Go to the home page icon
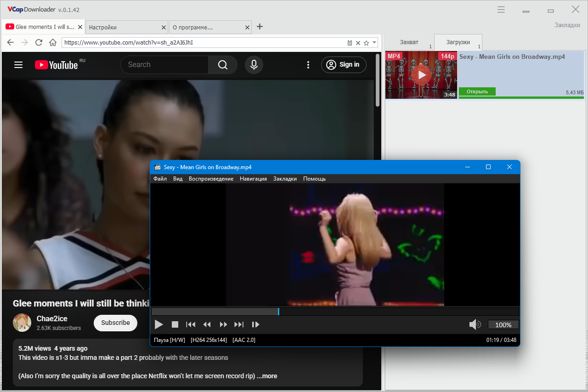Screen dimensions: 588x392 pos(53,43)
